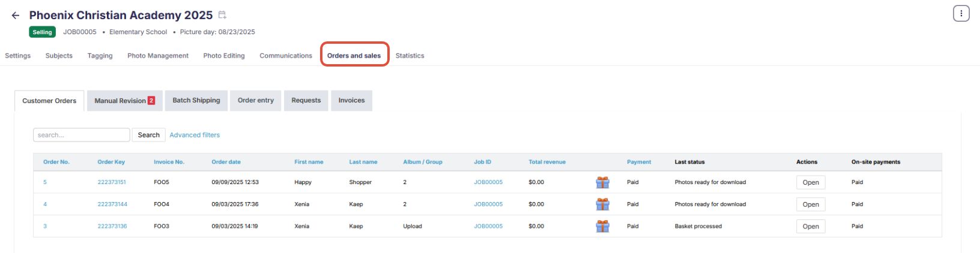Viewport: 980px width, 253px height.
Task: Sort by the Order Key column header
Action: point(111,162)
